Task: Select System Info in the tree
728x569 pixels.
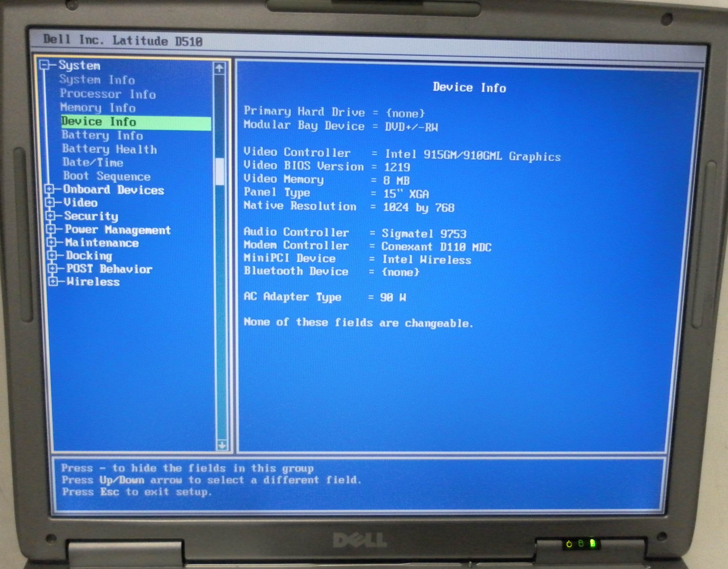Action: pos(97,80)
